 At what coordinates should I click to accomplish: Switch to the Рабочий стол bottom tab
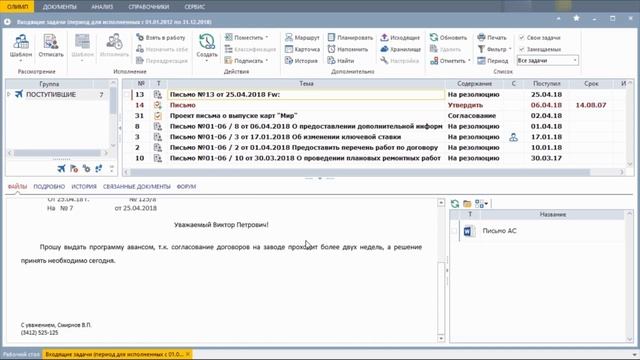click(21, 354)
